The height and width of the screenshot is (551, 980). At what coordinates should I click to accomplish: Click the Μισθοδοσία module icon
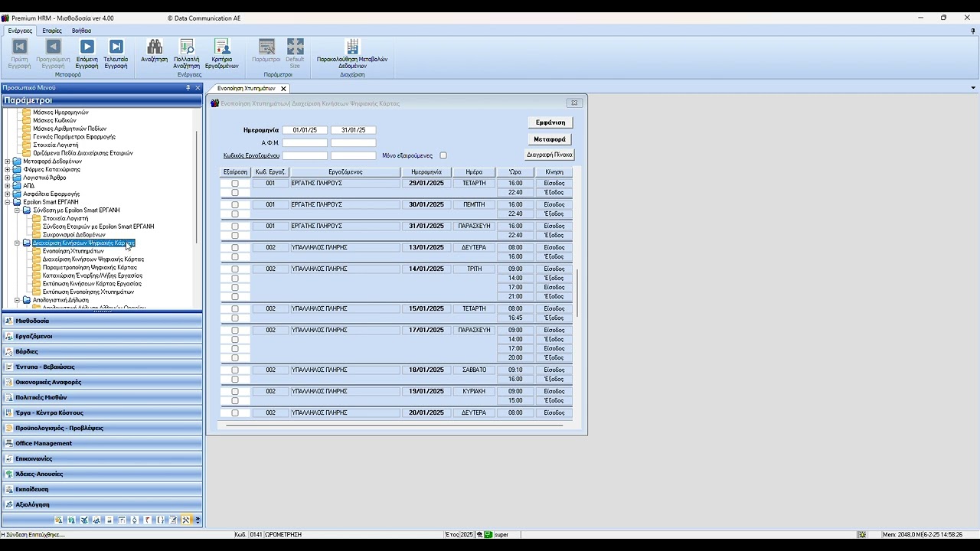[8, 321]
